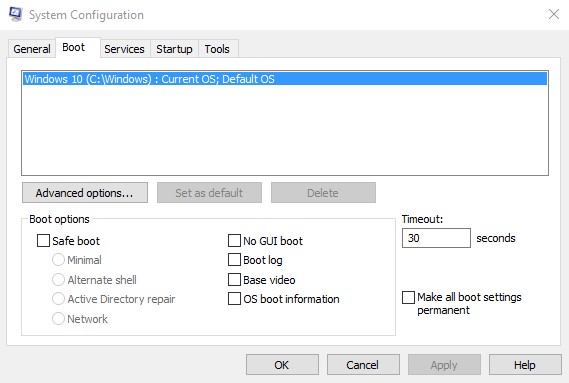Enable the Boot log checkbox
Screen dimensions: 569x383
pyautogui.click(x=234, y=260)
